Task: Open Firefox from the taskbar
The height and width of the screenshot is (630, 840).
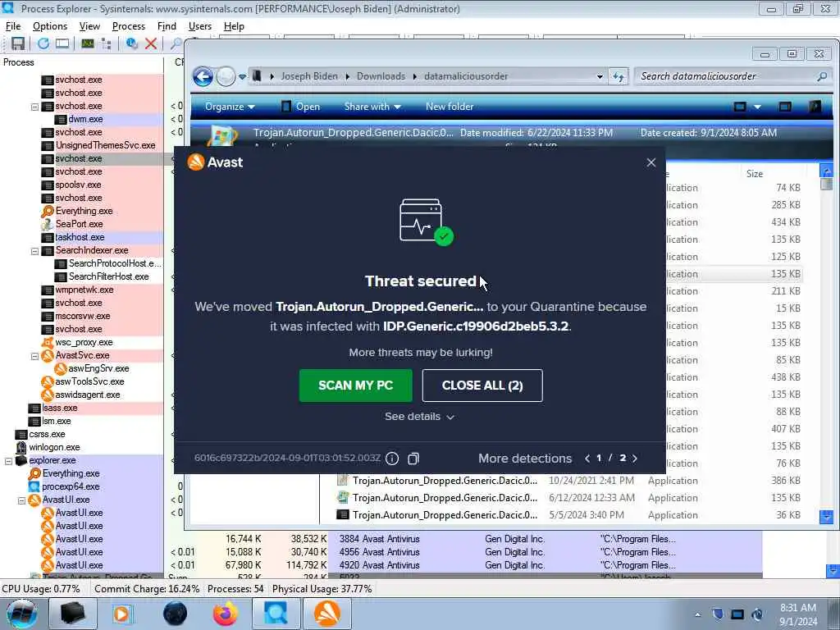Action: 226,614
